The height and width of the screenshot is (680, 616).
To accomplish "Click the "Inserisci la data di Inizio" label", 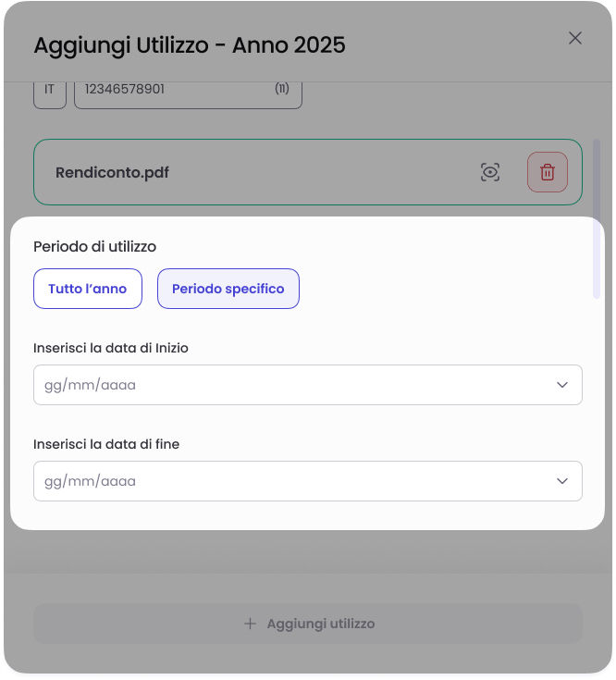I will (x=111, y=348).
